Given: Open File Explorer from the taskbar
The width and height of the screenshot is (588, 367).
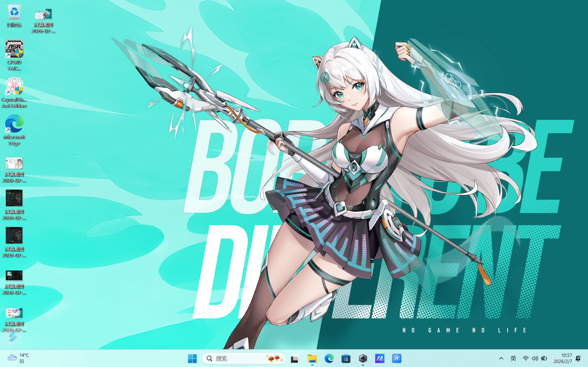Looking at the screenshot, I should [x=312, y=358].
